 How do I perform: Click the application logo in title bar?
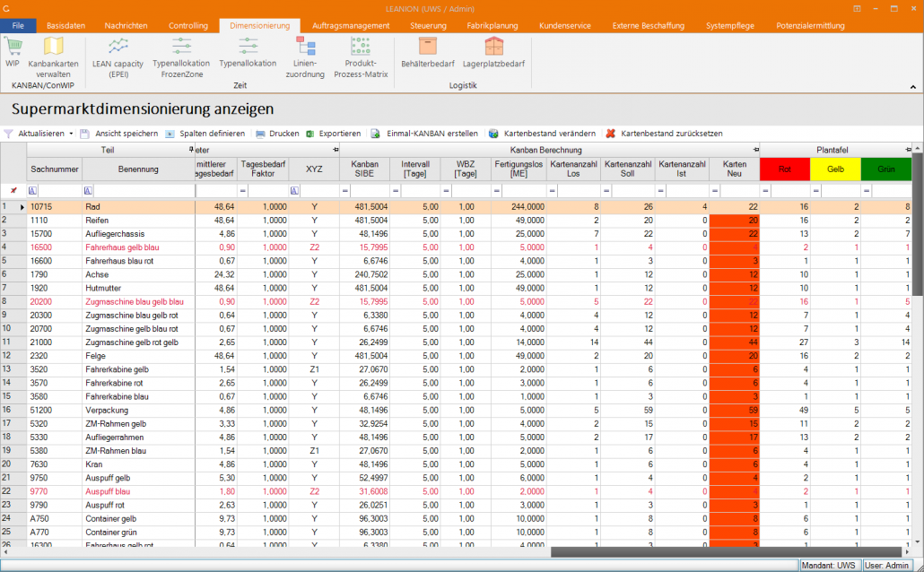tap(6, 9)
